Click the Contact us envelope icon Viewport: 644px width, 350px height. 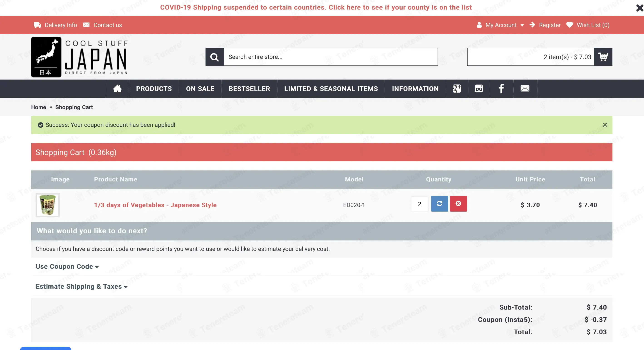[86, 25]
